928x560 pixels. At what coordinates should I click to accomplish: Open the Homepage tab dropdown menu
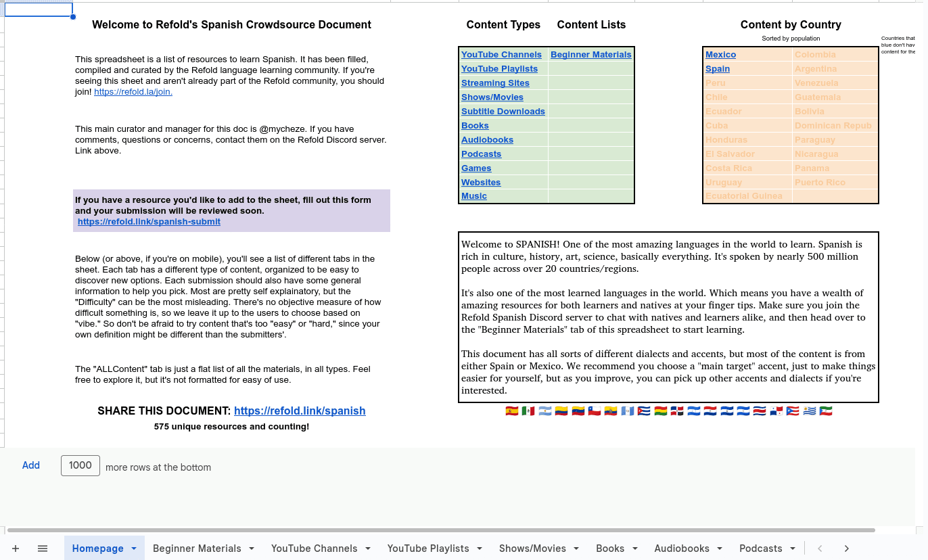(x=135, y=549)
